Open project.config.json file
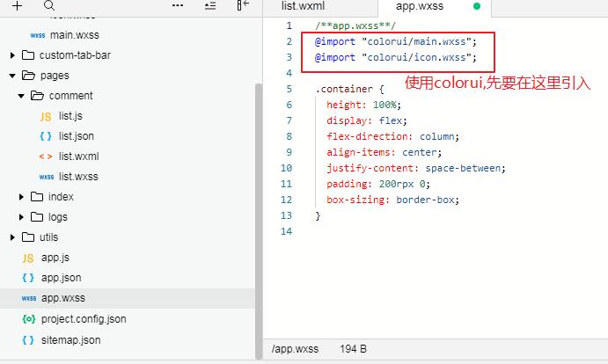 click(84, 319)
